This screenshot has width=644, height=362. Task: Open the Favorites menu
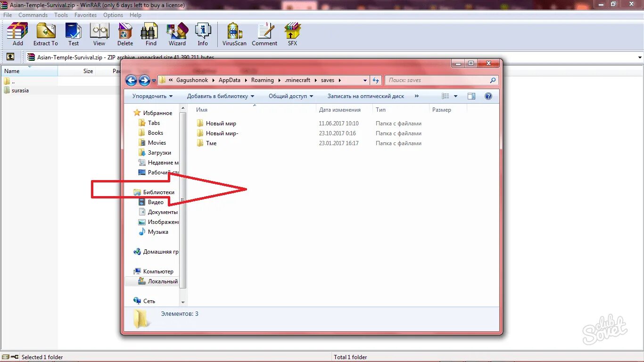[85, 15]
